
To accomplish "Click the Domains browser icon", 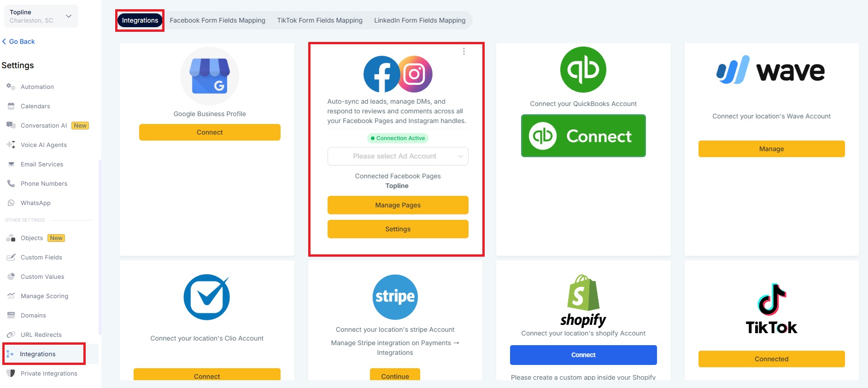I will pyautogui.click(x=11, y=315).
